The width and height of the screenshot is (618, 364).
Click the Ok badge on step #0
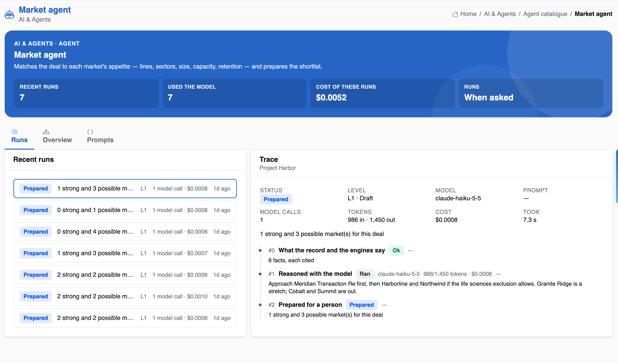(x=396, y=250)
